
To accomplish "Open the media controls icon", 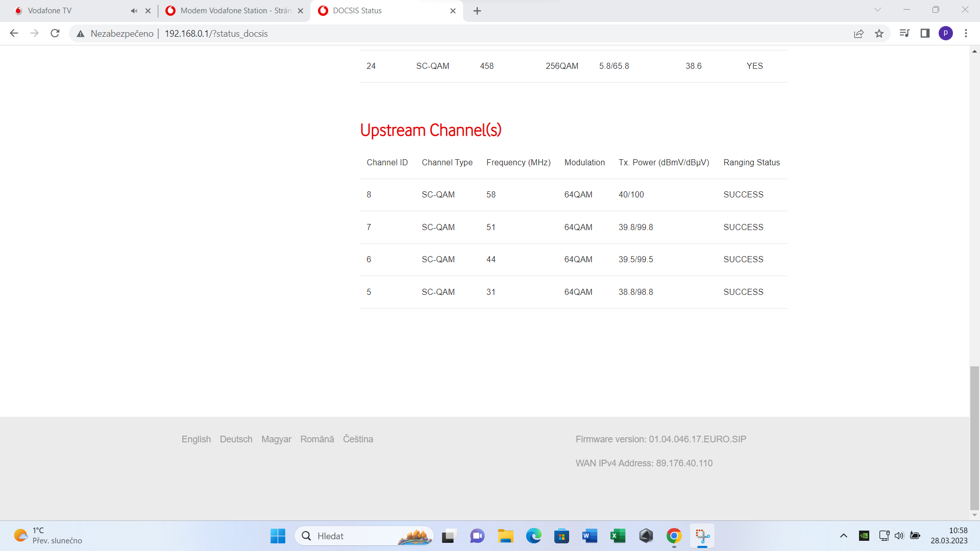I will 904,33.
